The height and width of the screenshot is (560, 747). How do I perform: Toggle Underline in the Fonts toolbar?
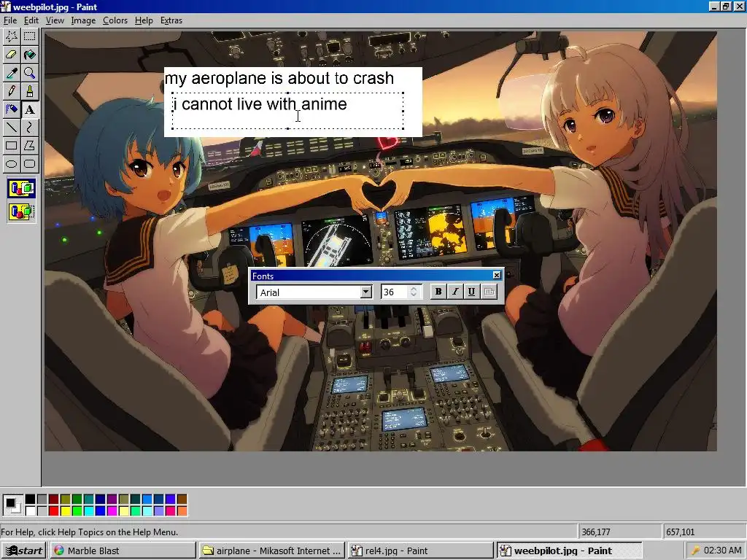(x=471, y=292)
